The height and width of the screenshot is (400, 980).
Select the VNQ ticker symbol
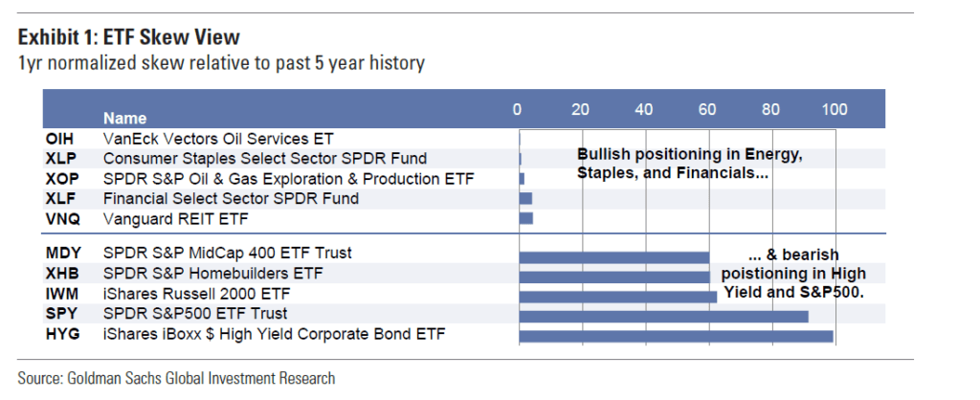[60, 218]
